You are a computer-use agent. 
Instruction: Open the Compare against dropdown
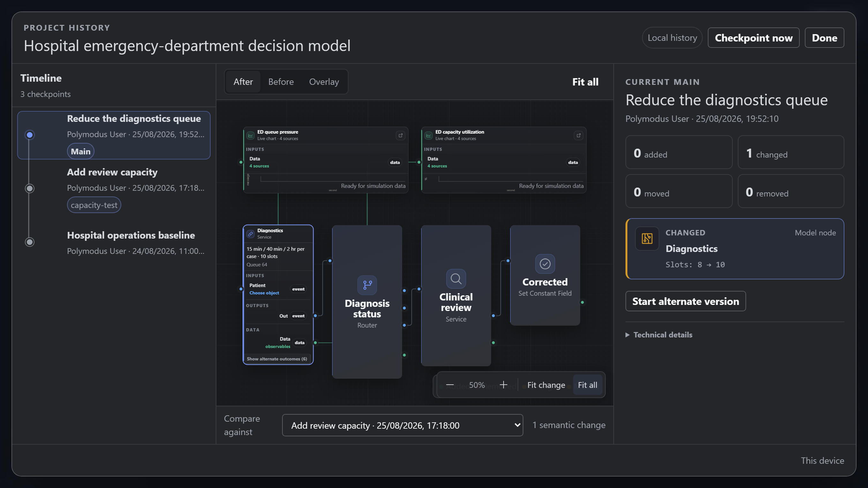pos(402,425)
